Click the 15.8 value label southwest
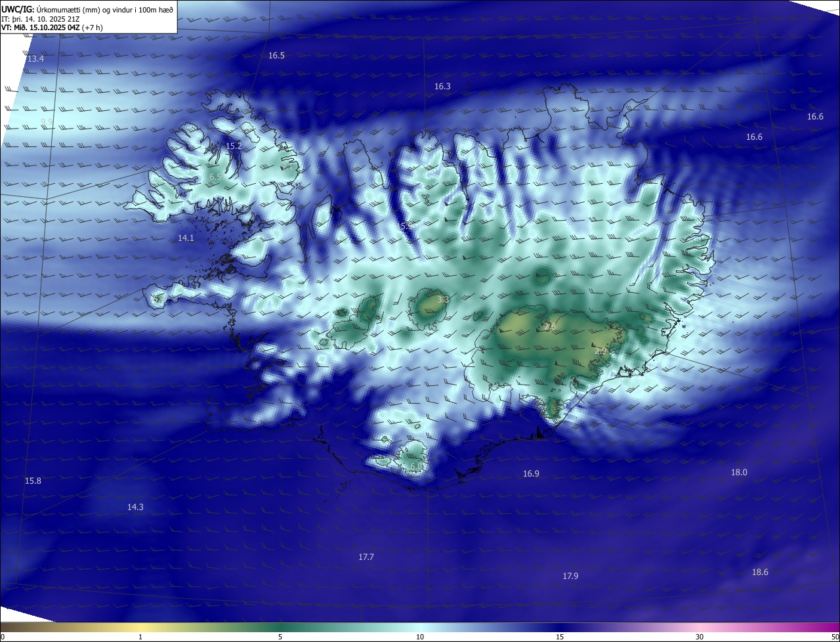Screen dimensions: 840x642 [x=33, y=481]
